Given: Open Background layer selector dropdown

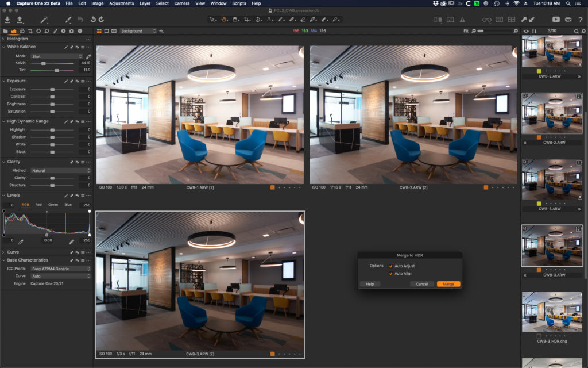Looking at the screenshot, I should [138, 31].
